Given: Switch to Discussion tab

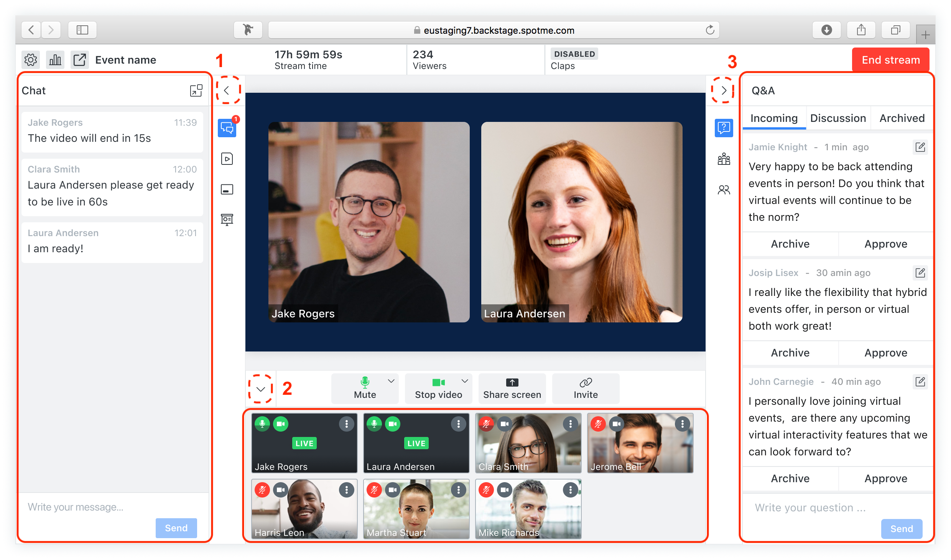Looking at the screenshot, I should pos(838,118).
